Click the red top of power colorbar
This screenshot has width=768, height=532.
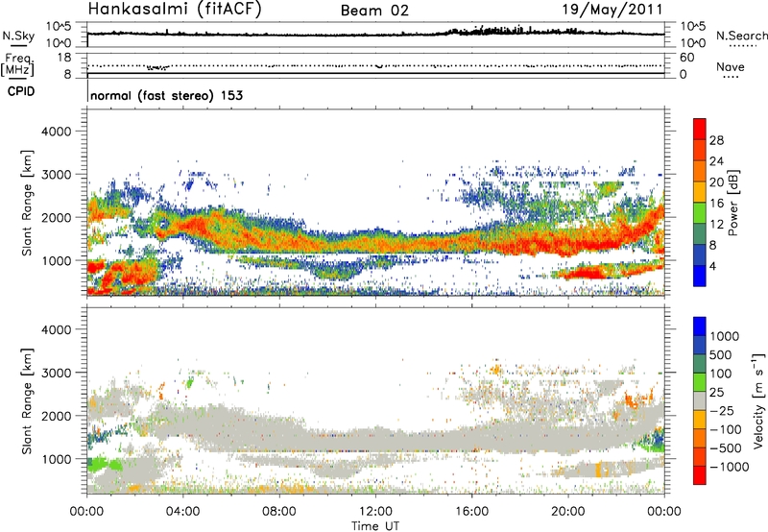700,129
